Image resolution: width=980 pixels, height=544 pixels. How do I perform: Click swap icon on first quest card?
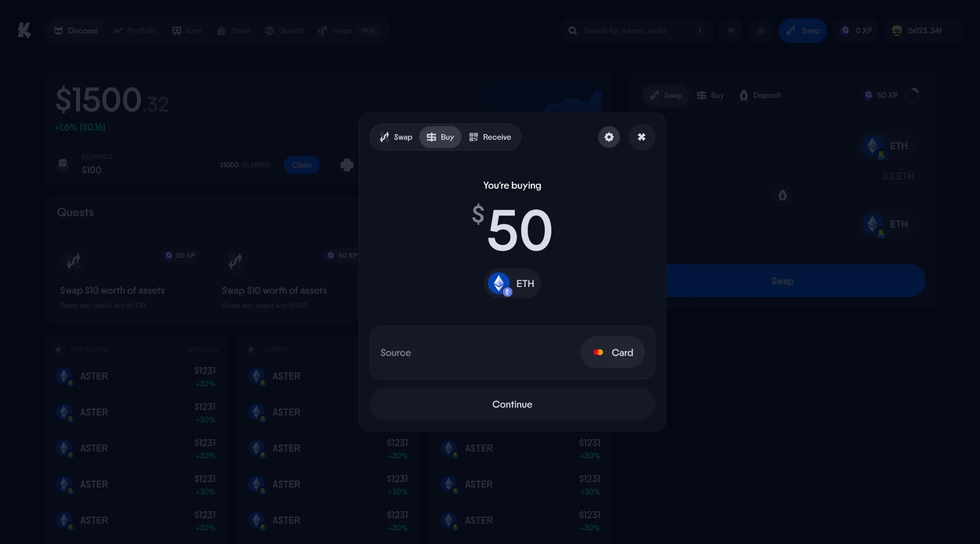[x=73, y=261]
